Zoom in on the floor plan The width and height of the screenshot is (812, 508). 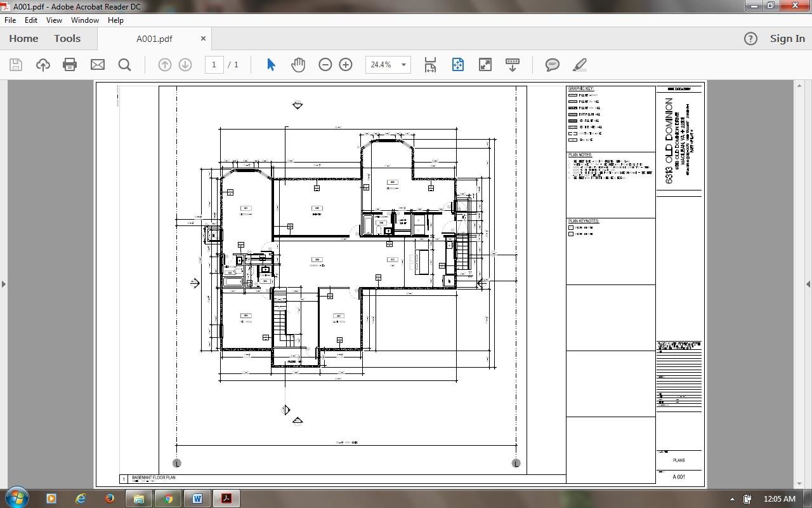[x=346, y=64]
